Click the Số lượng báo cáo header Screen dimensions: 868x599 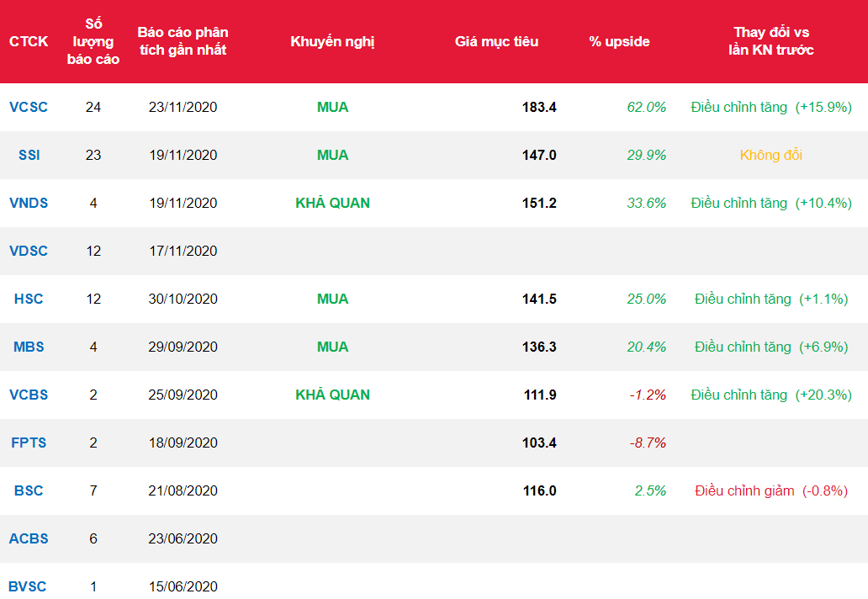tap(93, 41)
